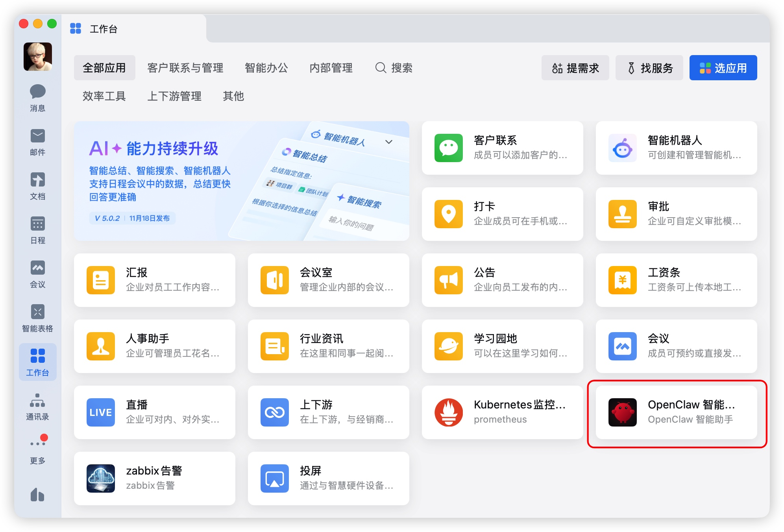Click the More (更多) dots icon
This screenshot has height=532, width=784.
37,444
